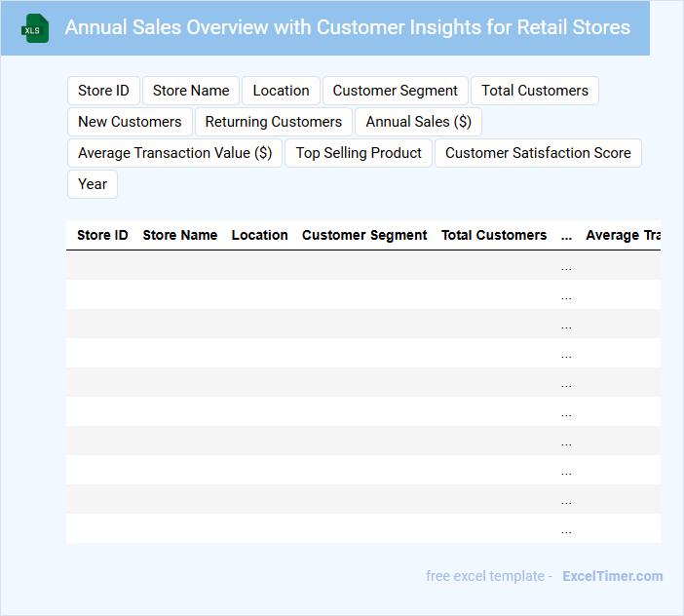Click Customer Satisfaction Score tag
This screenshot has width=684, height=616.
point(538,153)
